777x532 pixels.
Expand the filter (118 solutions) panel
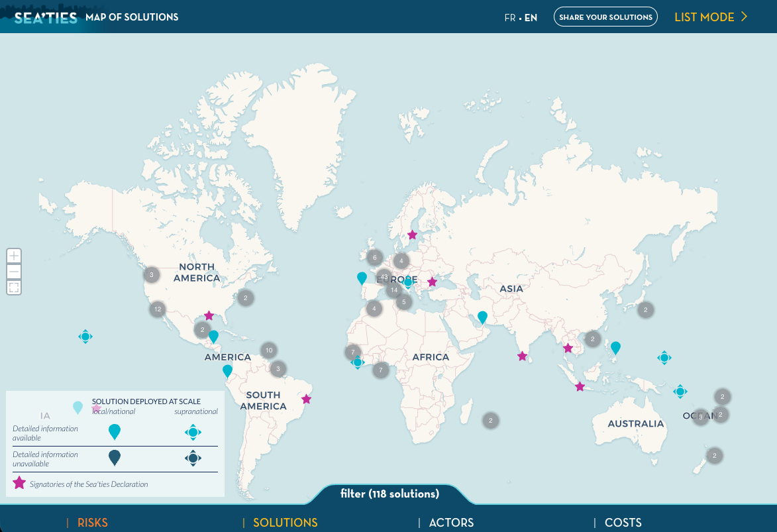[389, 494]
